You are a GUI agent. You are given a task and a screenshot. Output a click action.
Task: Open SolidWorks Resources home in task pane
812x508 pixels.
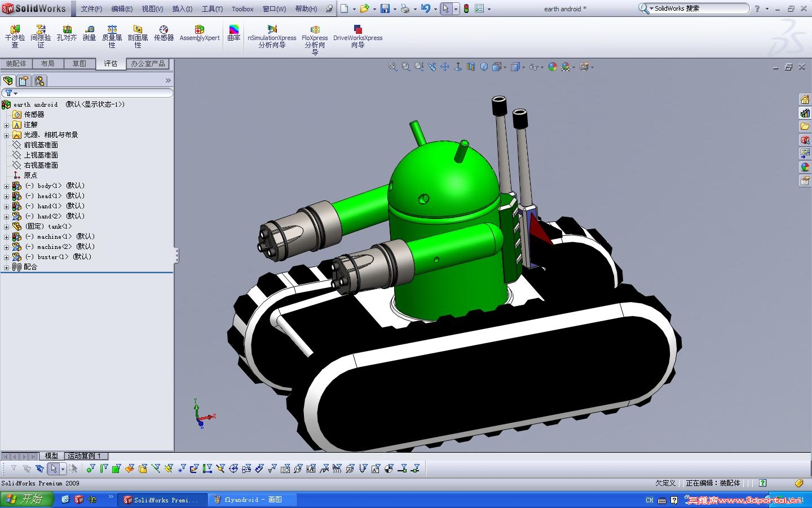(x=805, y=99)
